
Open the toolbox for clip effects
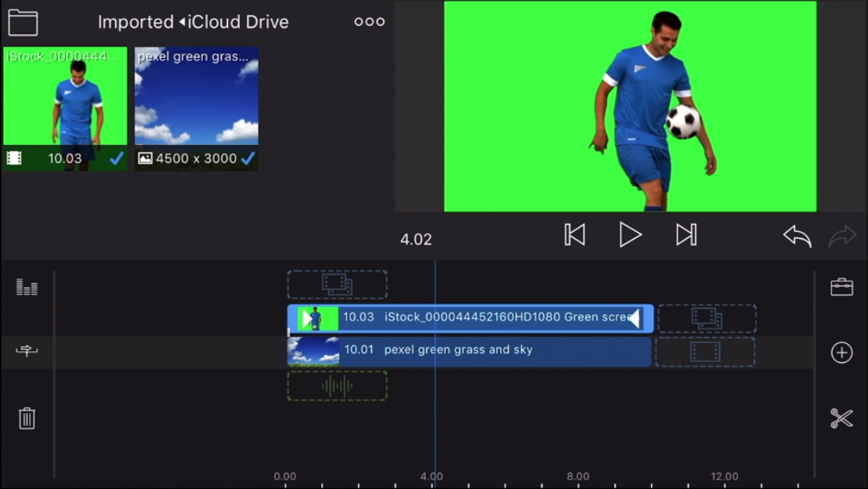point(841,286)
